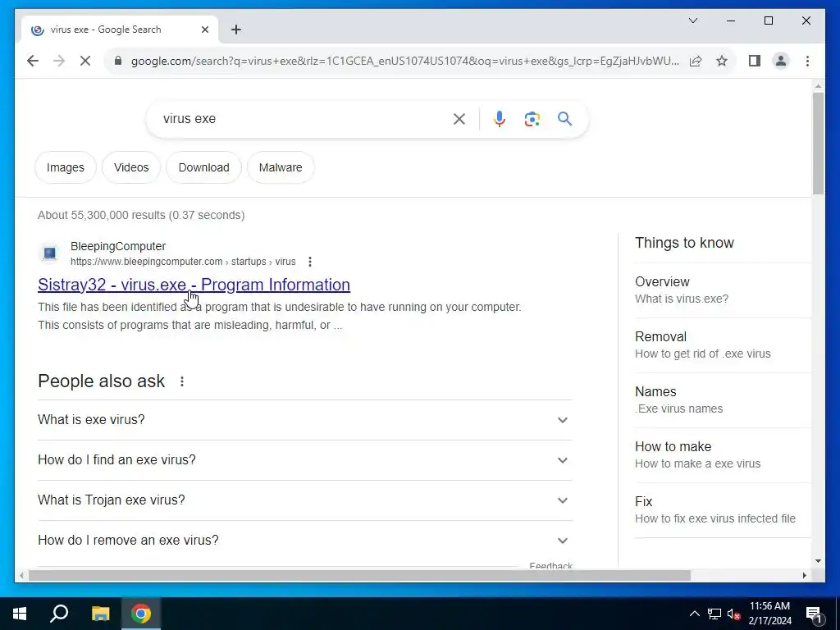Click the 'About 55,300,000 results' text
Image resolution: width=840 pixels, height=630 pixels.
click(141, 215)
